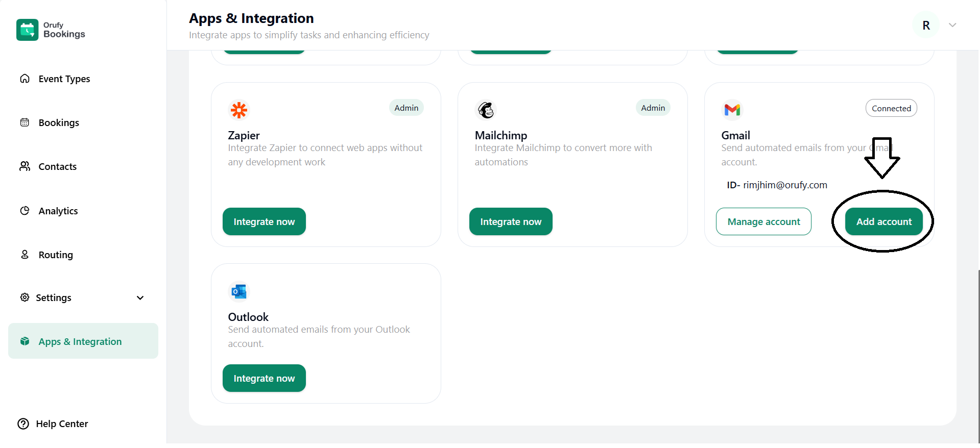The width and height of the screenshot is (980, 448).
Task: Expand the Settings submenu chevron
Action: point(140,298)
